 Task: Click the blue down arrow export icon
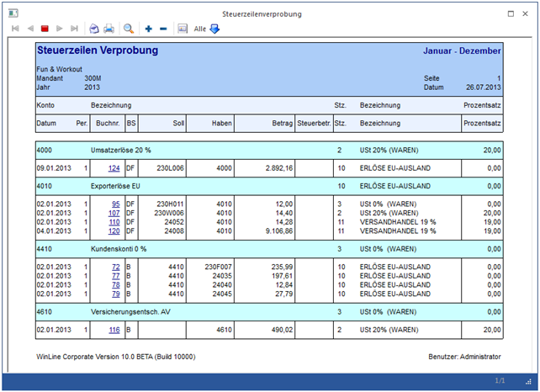click(214, 29)
